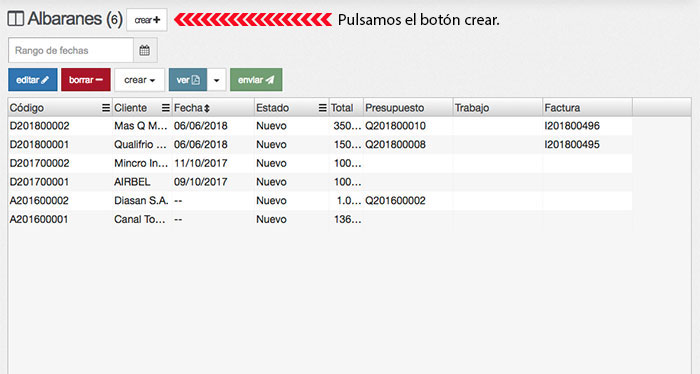Image resolution: width=700 pixels, height=374 pixels.
Task: Click total cell 136...
Action: [348, 220]
